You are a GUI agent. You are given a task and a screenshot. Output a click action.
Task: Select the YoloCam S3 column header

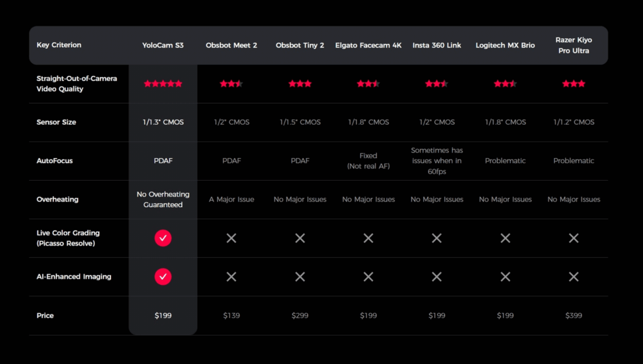click(163, 45)
